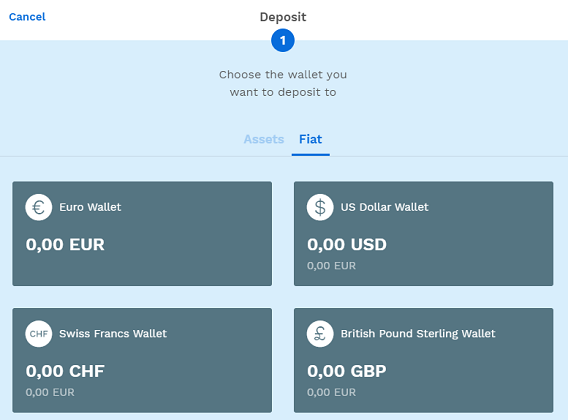Click the CHF circle icon
568x420 pixels.
[39, 334]
